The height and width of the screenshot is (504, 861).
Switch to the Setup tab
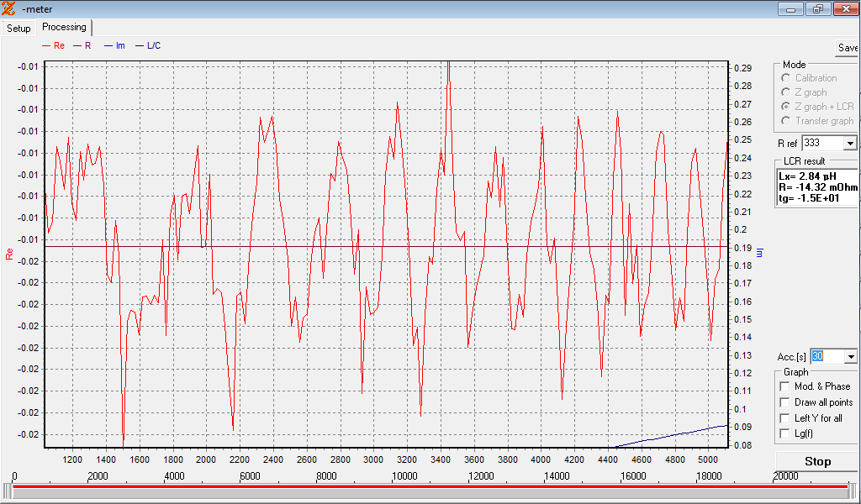[x=18, y=28]
